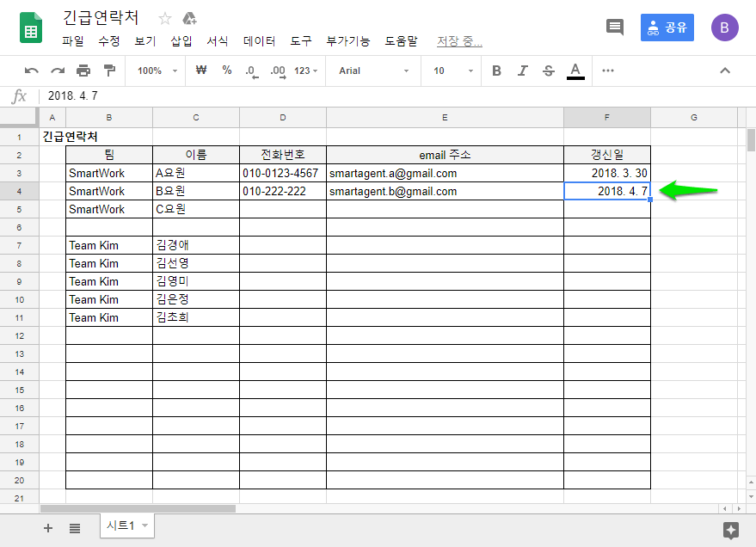756x547 pixels.
Task: Open the comment history panel
Action: [x=614, y=27]
